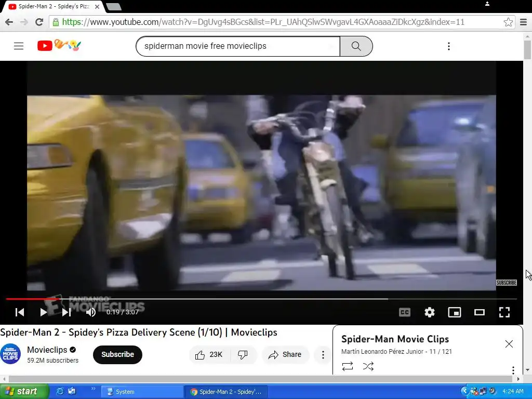
Task: Switch to System taskbar window
Action: pos(142,392)
